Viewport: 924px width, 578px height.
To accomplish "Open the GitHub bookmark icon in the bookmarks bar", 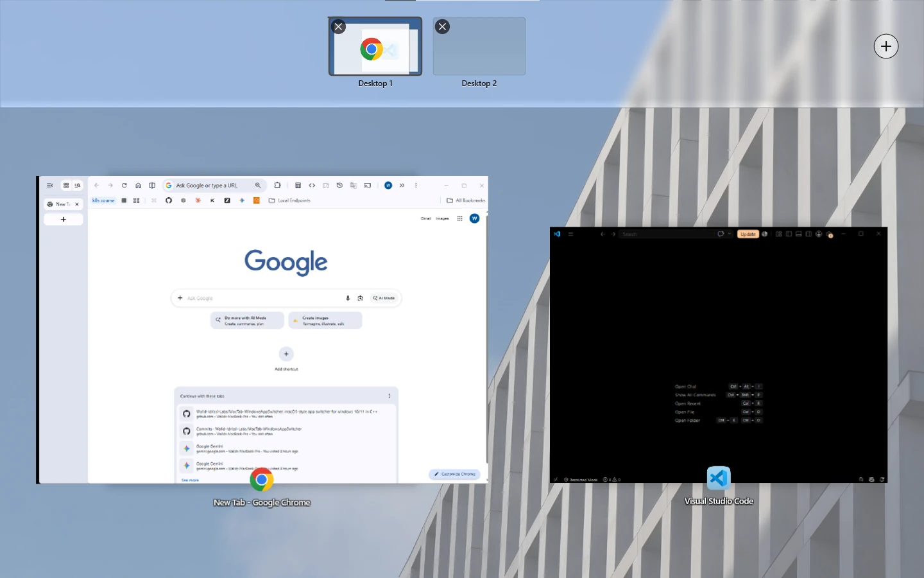I will [x=169, y=200].
